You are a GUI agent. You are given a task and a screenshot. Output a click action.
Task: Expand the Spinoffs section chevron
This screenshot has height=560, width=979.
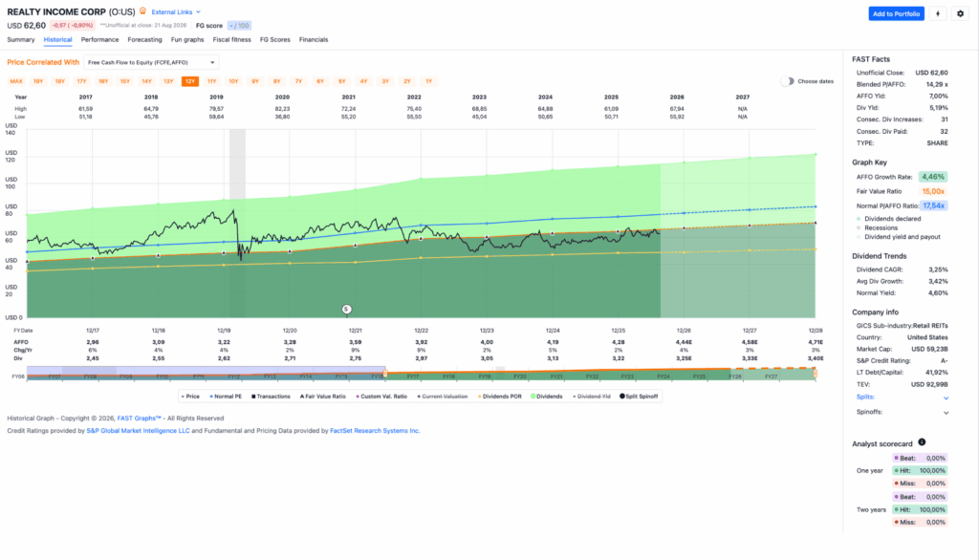coord(946,413)
